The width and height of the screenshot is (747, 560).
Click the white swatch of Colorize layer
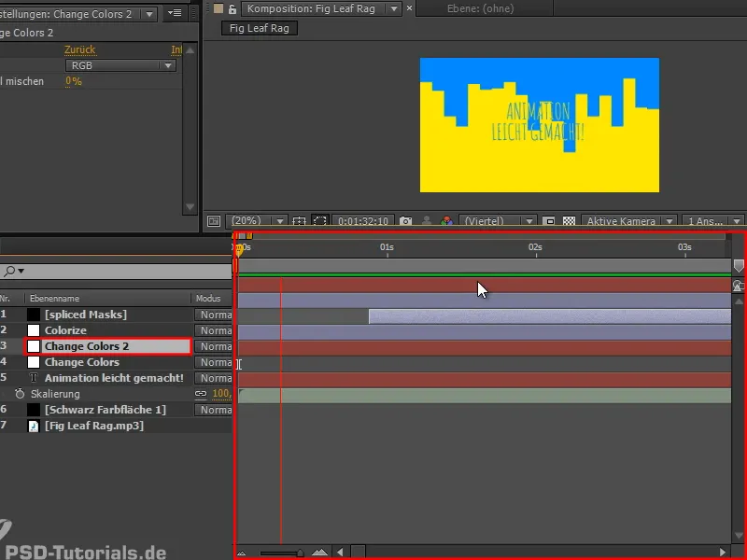(34, 330)
